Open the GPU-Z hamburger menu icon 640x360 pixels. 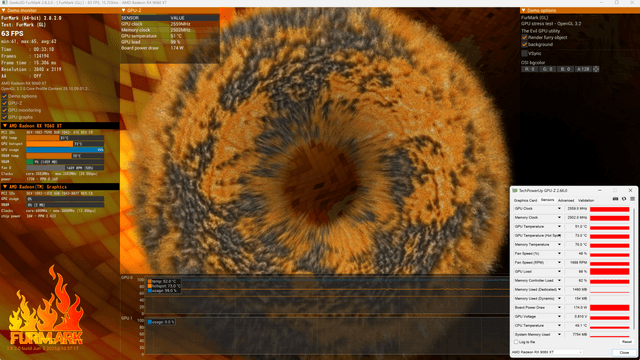pos(632,199)
